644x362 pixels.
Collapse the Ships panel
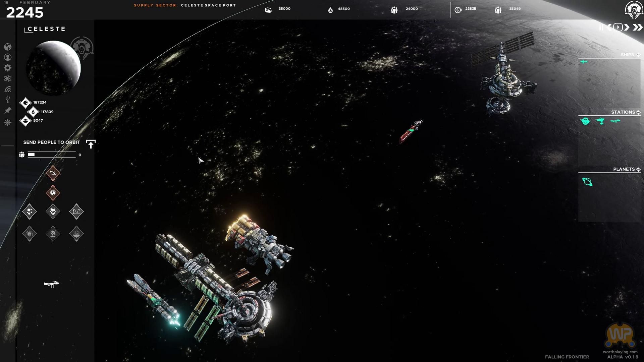pyautogui.click(x=638, y=55)
